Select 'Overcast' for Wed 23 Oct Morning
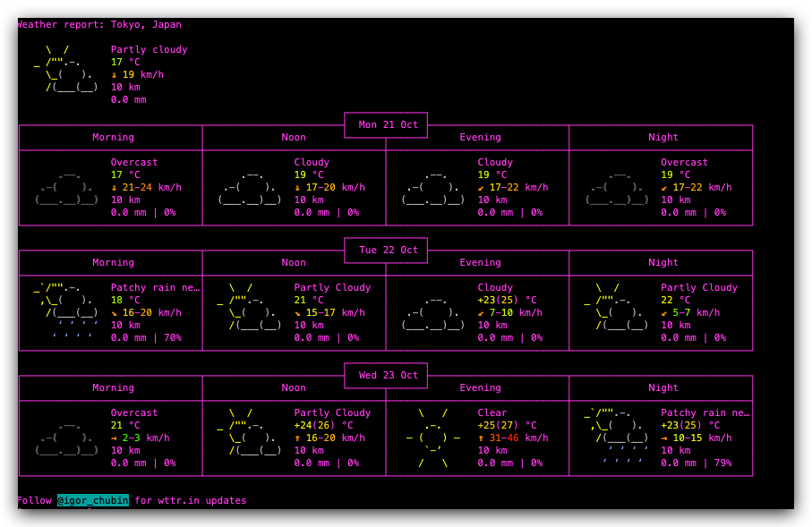This screenshot has height=527, width=812. coord(134,412)
